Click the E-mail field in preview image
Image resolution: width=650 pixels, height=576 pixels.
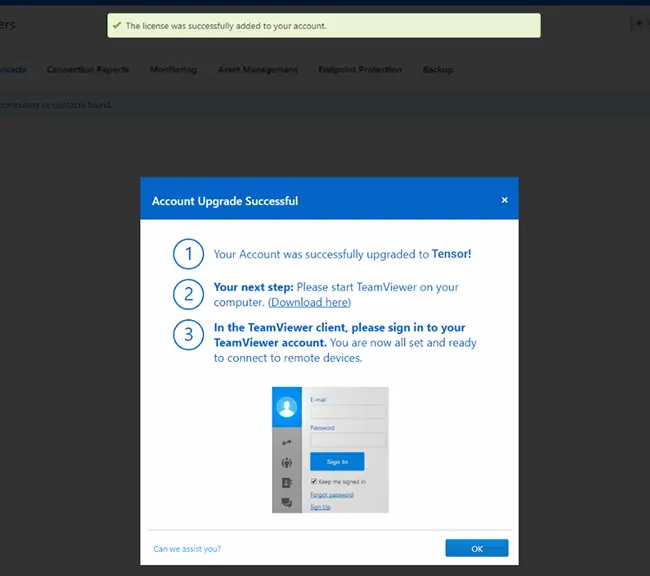click(x=348, y=412)
